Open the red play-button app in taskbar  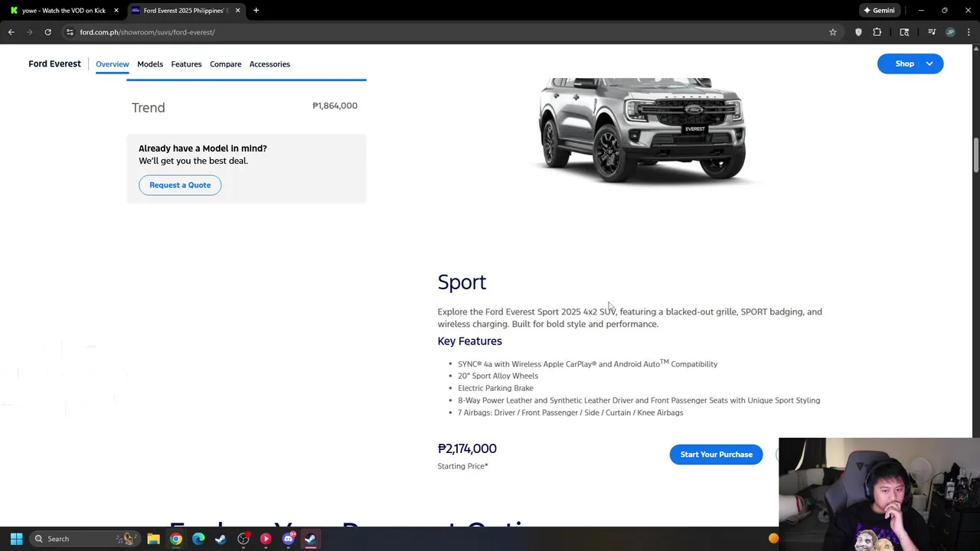coord(266,539)
